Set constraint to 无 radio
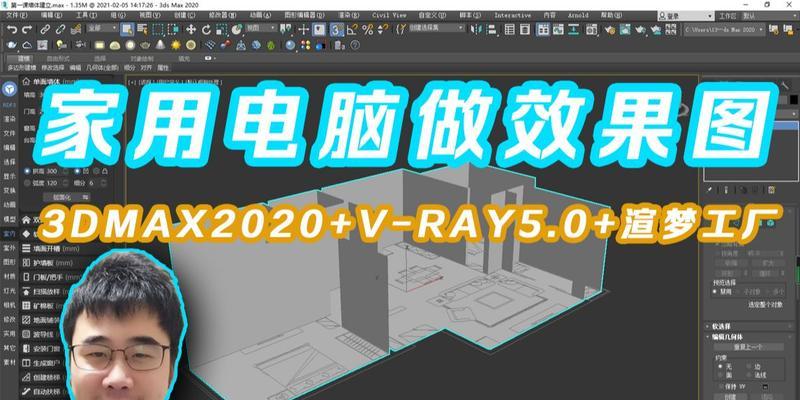Image resolution: width=800 pixels, height=400 pixels. point(718,366)
